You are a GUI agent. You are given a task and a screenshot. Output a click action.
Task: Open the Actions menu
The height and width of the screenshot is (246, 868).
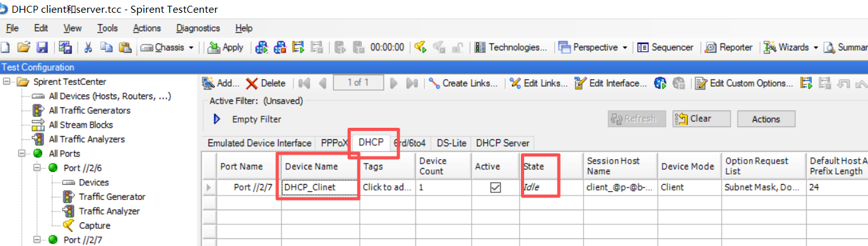click(x=147, y=28)
